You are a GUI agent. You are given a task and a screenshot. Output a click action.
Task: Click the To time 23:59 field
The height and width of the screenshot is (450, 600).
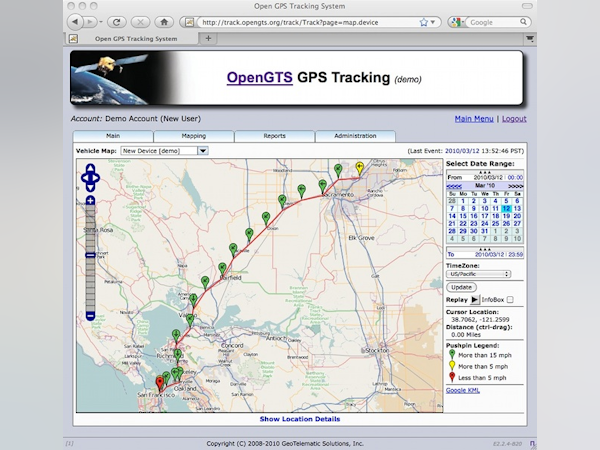pos(516,254)
